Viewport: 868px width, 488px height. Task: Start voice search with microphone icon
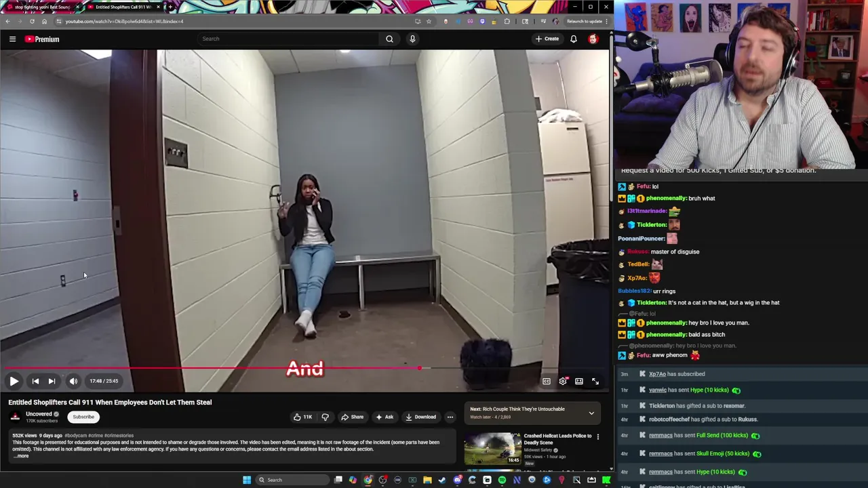point(412,39)
